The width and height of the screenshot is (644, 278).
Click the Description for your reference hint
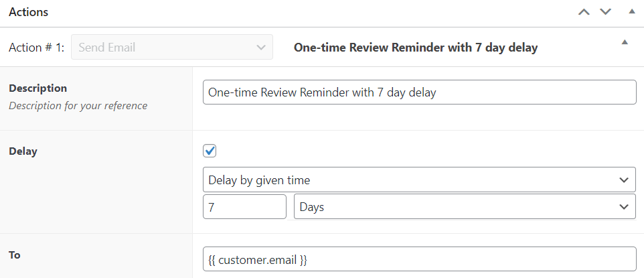click(78, 105)
